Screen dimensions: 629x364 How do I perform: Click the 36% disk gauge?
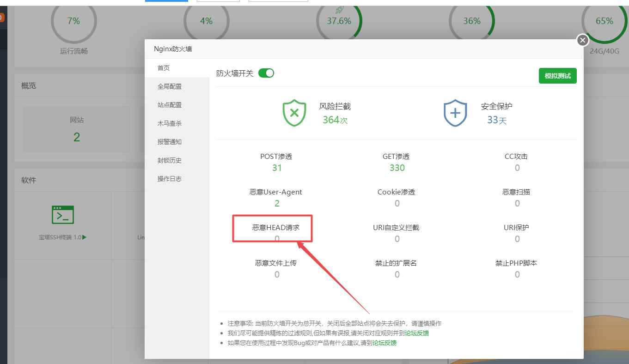tap(472, 21)
